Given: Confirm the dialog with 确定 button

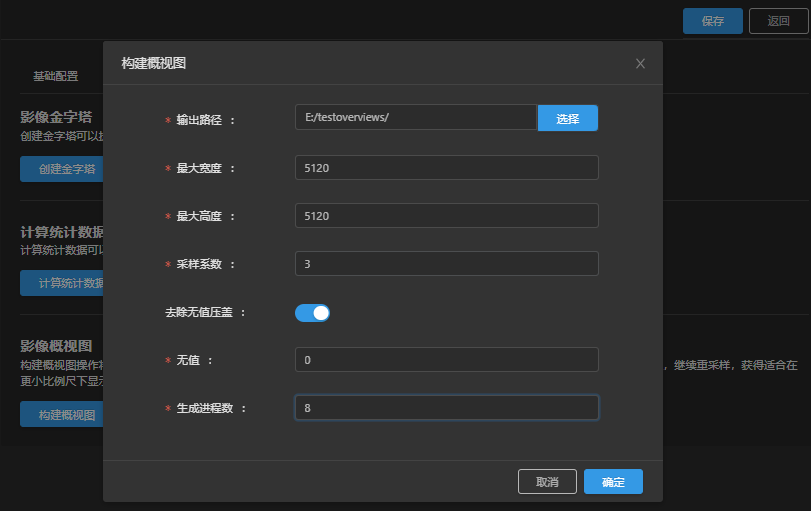Looking at the screenshot, I should click(613, 482).
